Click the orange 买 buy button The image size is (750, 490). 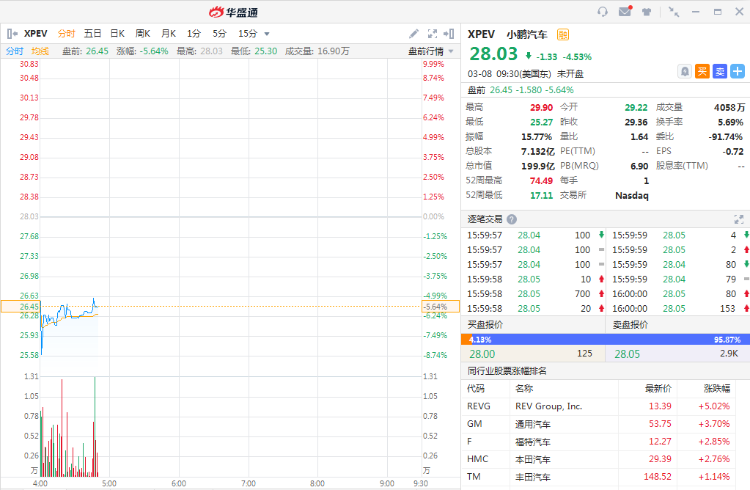[702, 71]
